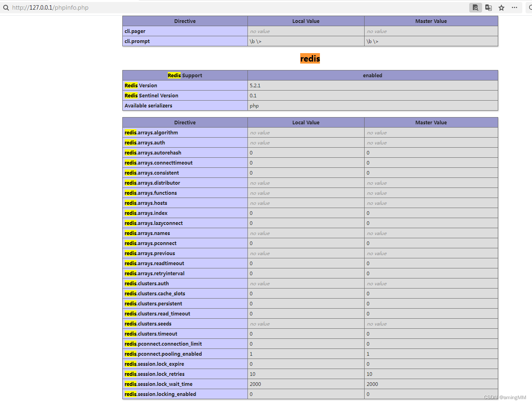Click redis.arrays.index directive
The width and height of the screenshot is (532, 404).
pos(146,213)
